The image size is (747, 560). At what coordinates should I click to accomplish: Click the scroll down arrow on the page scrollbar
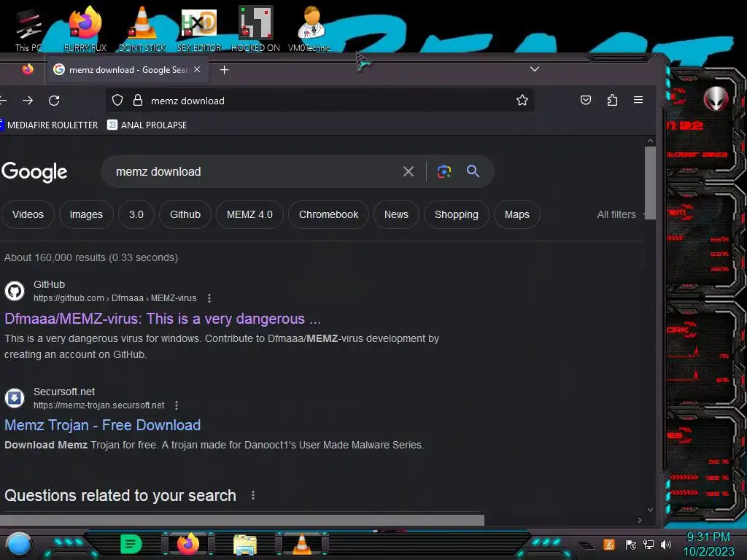click(x=650, y=510)
